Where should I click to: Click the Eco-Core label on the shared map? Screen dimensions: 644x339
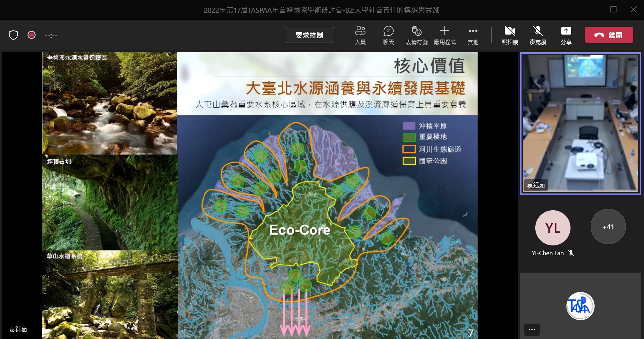300,230
